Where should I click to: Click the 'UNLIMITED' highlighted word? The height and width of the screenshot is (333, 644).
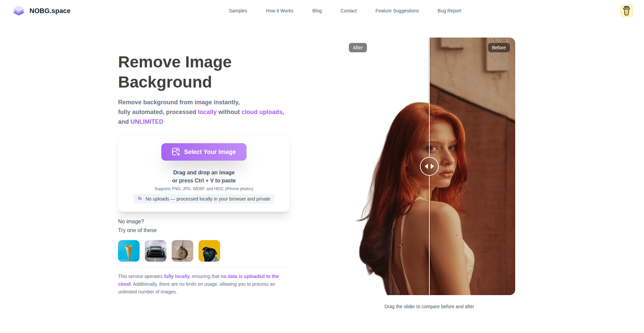pos(147,122)
